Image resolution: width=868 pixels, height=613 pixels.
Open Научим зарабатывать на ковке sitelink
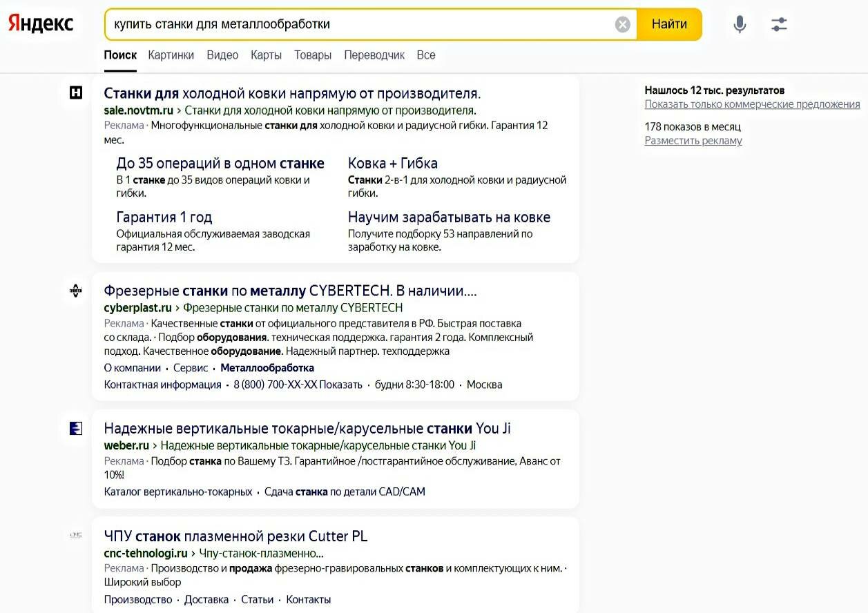click(x=450, y=217)
